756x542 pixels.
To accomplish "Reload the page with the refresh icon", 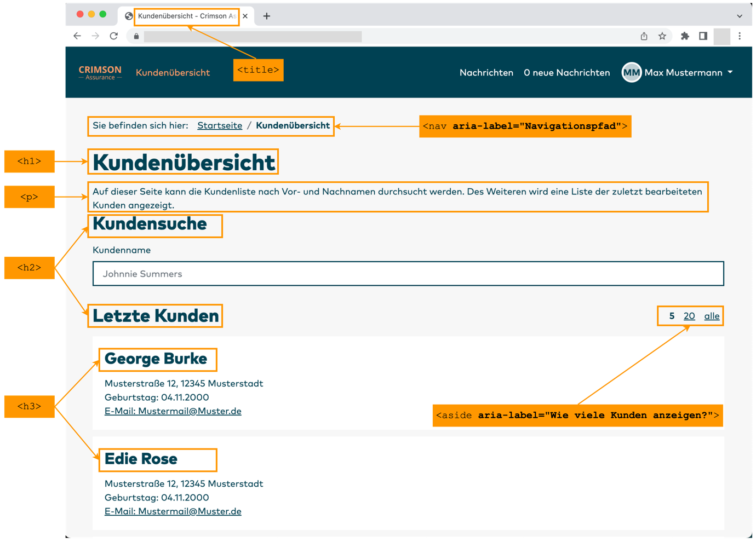I will click(114, 36).
